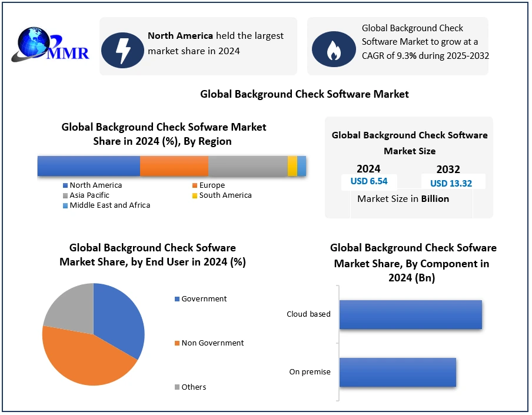The image size is (532, 415).
Task: Select the On premise bar
Action: (x=397, y=372)
